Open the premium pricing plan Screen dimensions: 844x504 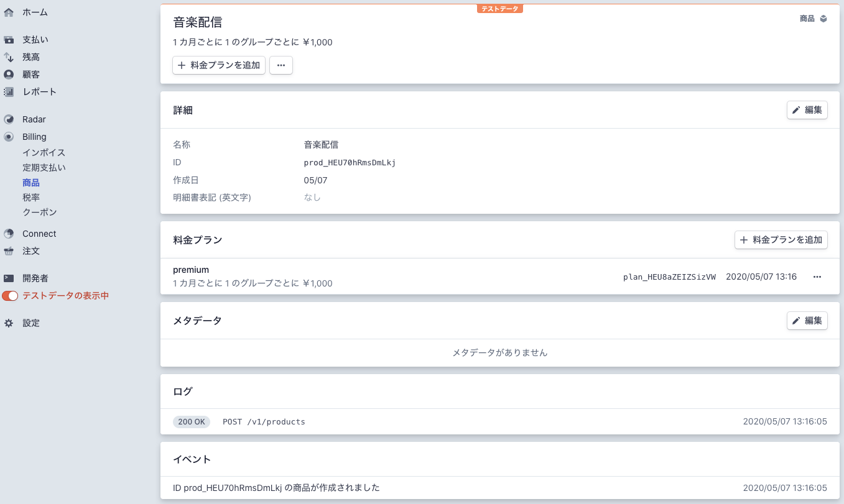click(500, 277)
